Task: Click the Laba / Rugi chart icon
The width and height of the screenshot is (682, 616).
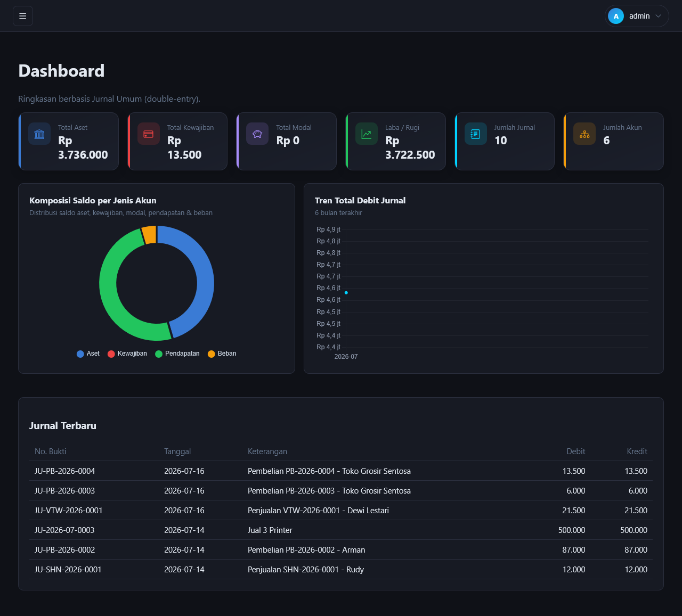Action: click(x=367, y=134)
